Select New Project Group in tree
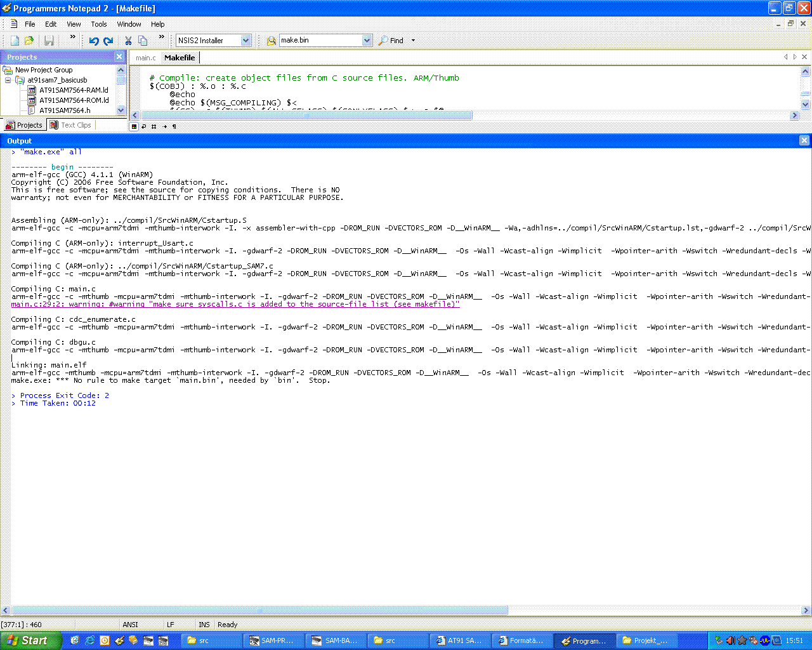Screen dimensions: 812x650 coord(44,70)
